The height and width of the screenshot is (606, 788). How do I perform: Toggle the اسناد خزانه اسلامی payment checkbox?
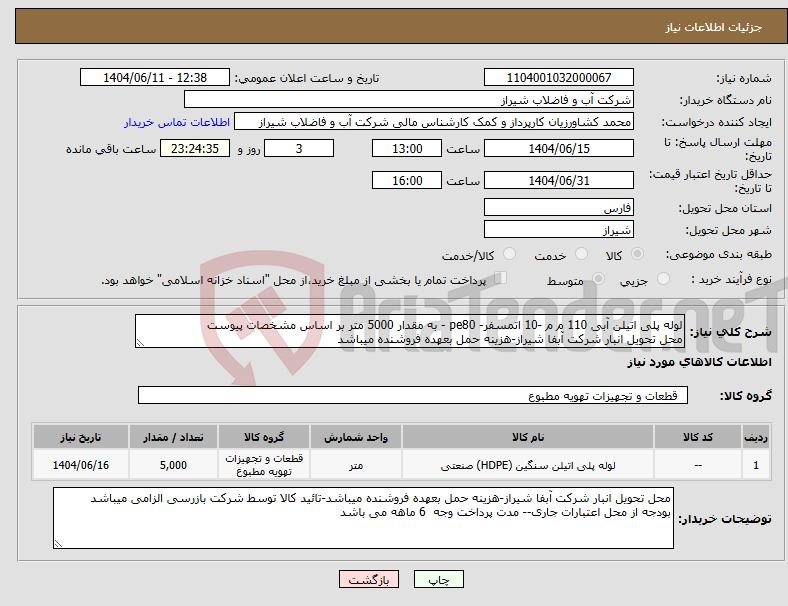(500, 278)
